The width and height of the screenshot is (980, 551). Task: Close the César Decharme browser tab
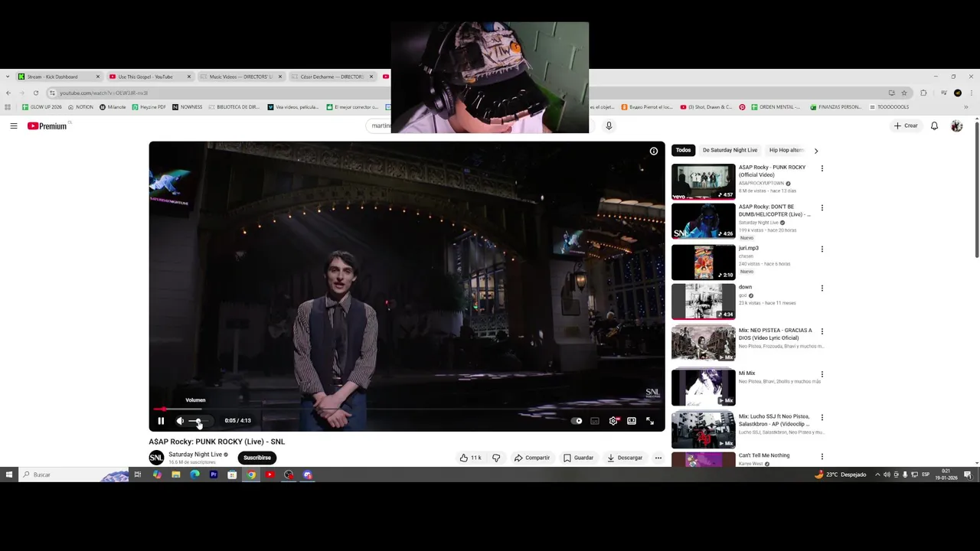[371, 77]
